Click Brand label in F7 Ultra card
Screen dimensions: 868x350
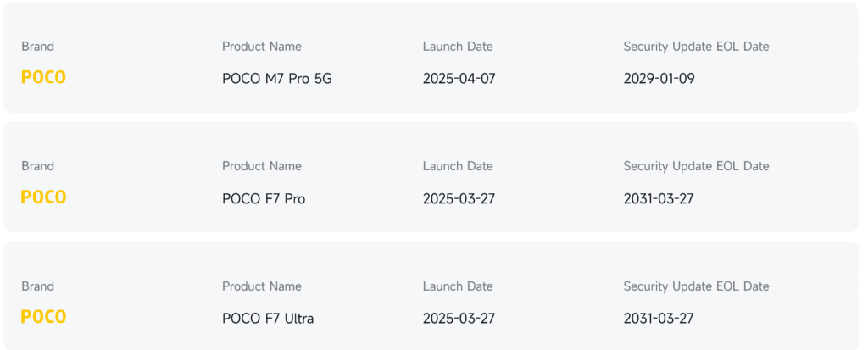tap(37, 286)
